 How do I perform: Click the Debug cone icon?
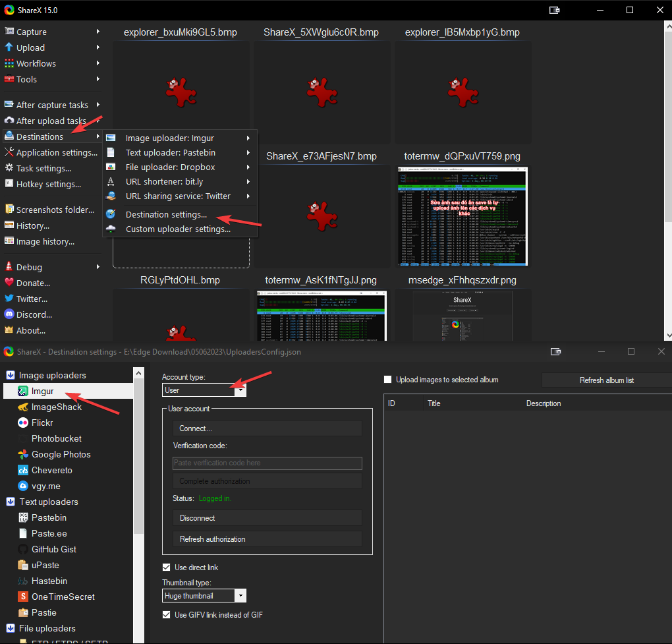(x=9, y=267)
